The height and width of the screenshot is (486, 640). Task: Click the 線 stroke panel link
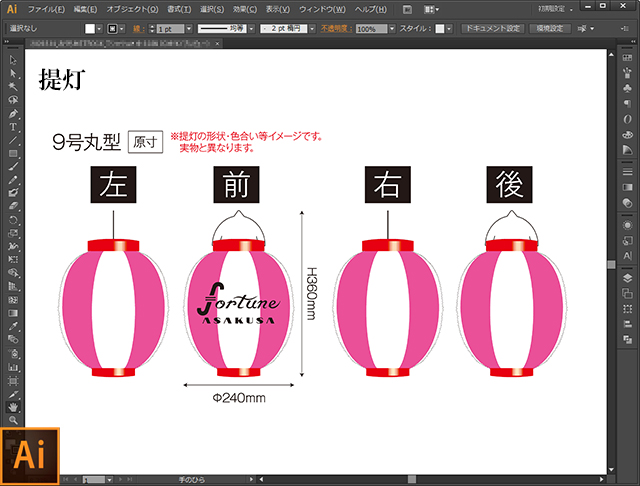[138, 29]
